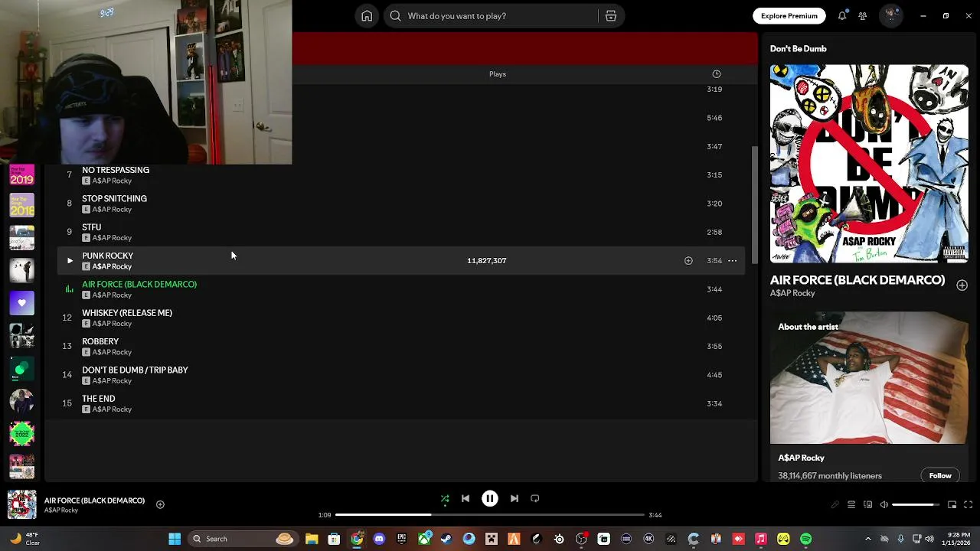Open the lyrics microphone icon

(x=835, y=505)
